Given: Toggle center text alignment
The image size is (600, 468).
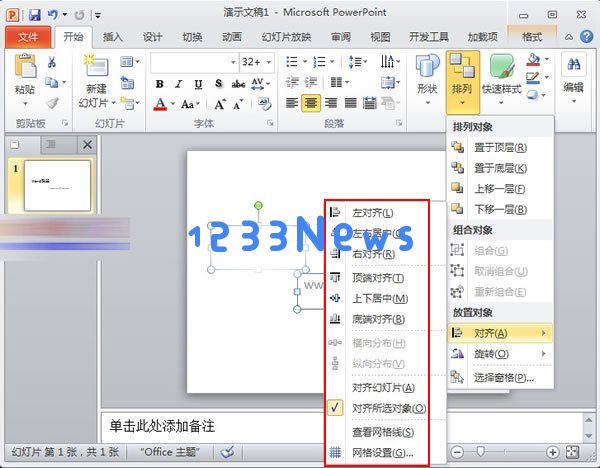Looking at the screenshot, I should tap(311, 103).
